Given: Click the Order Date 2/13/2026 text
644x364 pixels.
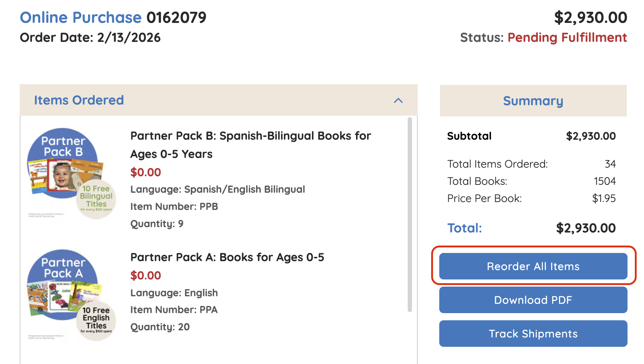Looking at the screenshot, I should click(x=91, y=37).
